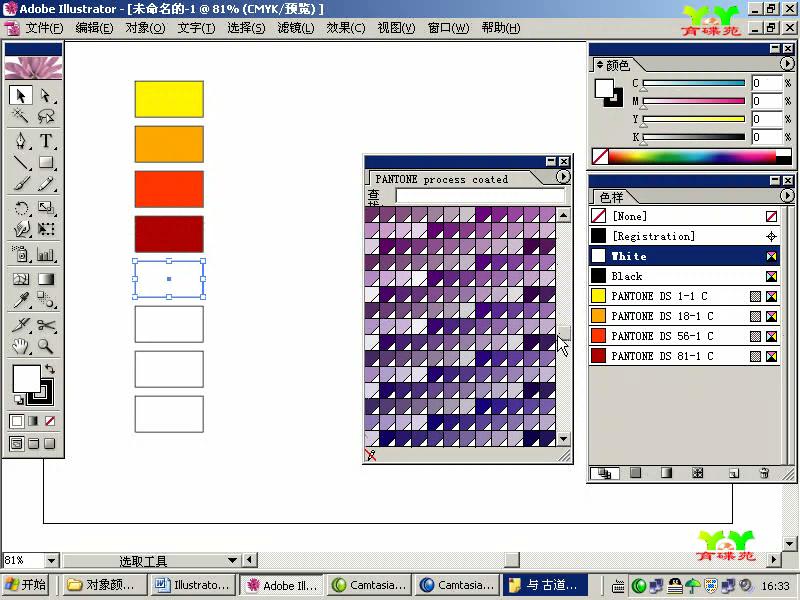Select the Column Graph tool

46,254
